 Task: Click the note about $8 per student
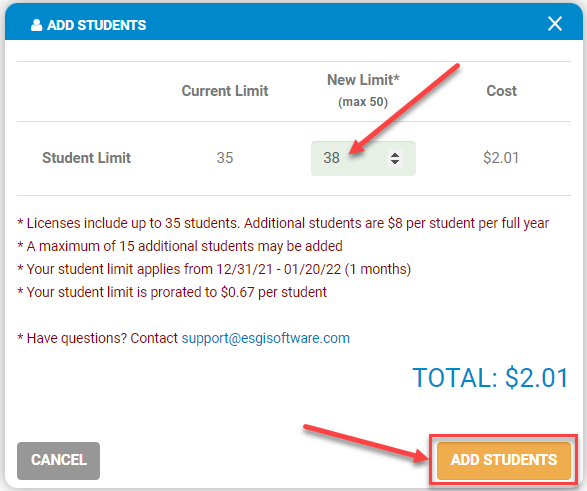283,223
